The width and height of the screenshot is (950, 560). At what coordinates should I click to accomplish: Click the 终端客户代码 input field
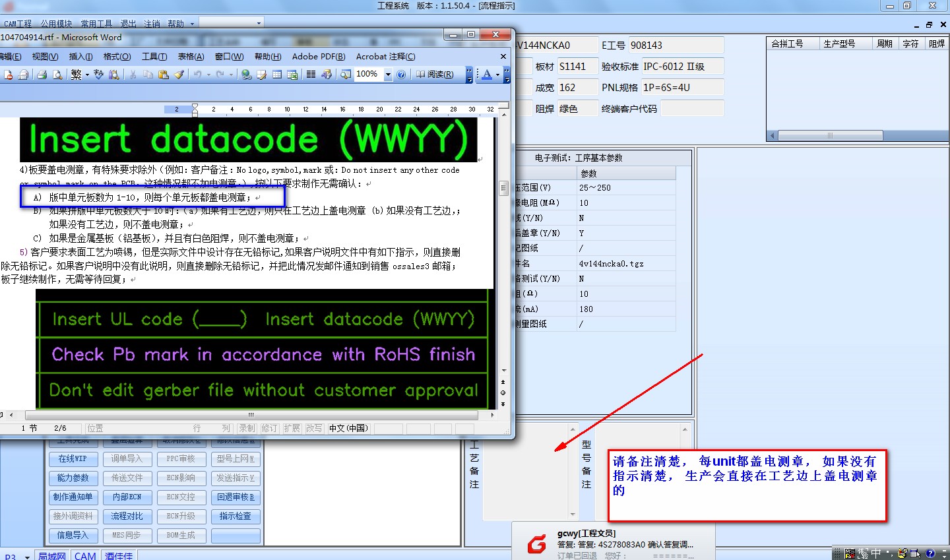click(x=692, y=109)
